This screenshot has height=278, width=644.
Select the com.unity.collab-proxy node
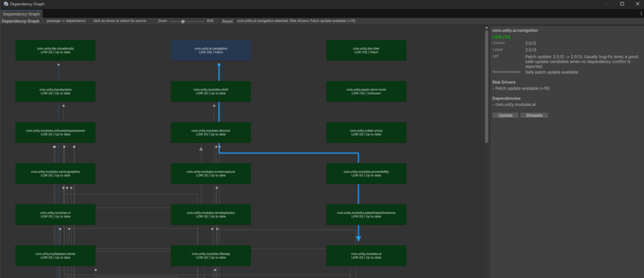[x=367, y=132]
